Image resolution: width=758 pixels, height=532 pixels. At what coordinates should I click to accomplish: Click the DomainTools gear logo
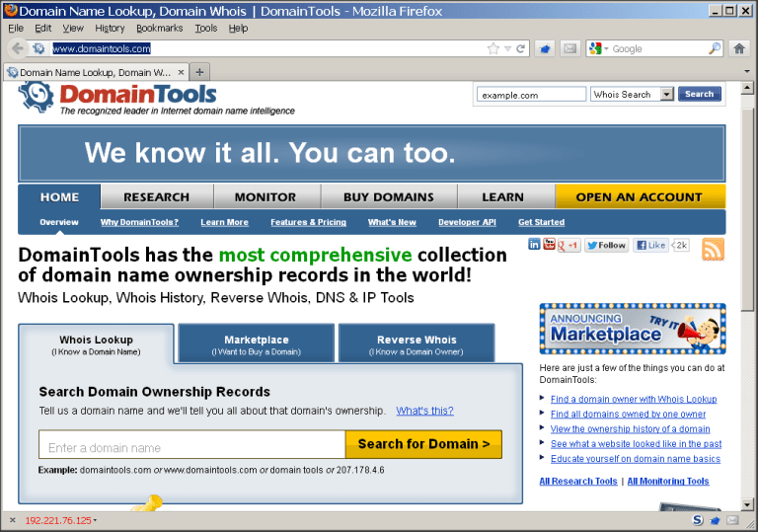tap(36, 97)
